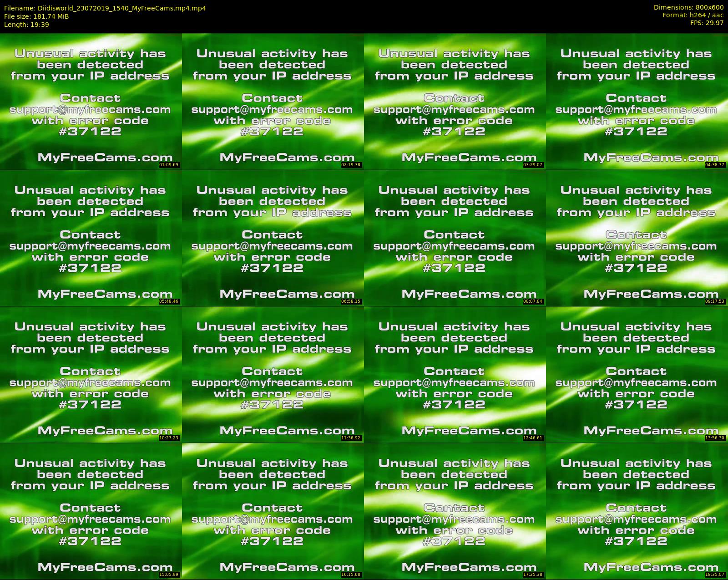Viewport: 728px width, 580px height.
Task: Select the 'Dimensions: 800x600' text
Action: point(688,7)
